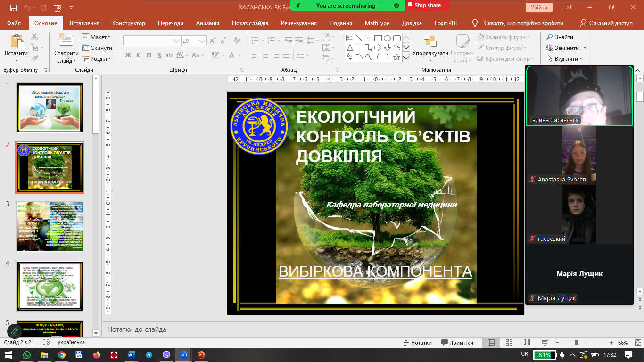Click the Find (Знайти) magnifier icon

tap(550, 37)
